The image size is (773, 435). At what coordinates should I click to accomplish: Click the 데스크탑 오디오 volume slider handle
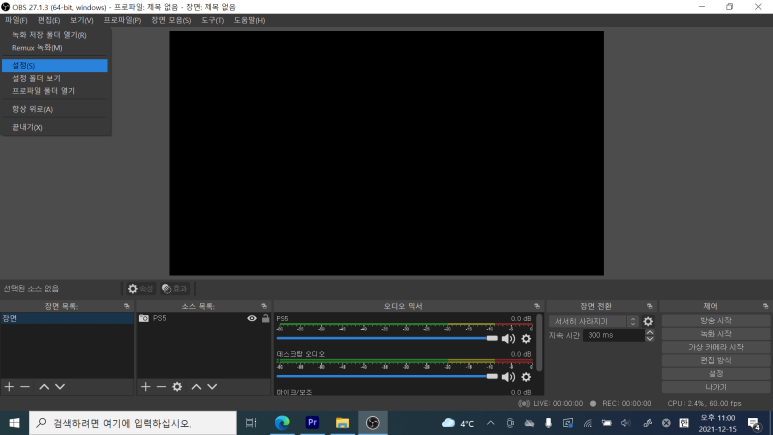(x=492, y=376)
